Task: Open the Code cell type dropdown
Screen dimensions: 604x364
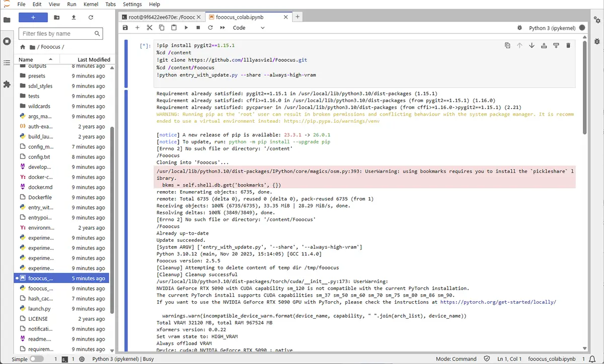Action: pos(248,28)
